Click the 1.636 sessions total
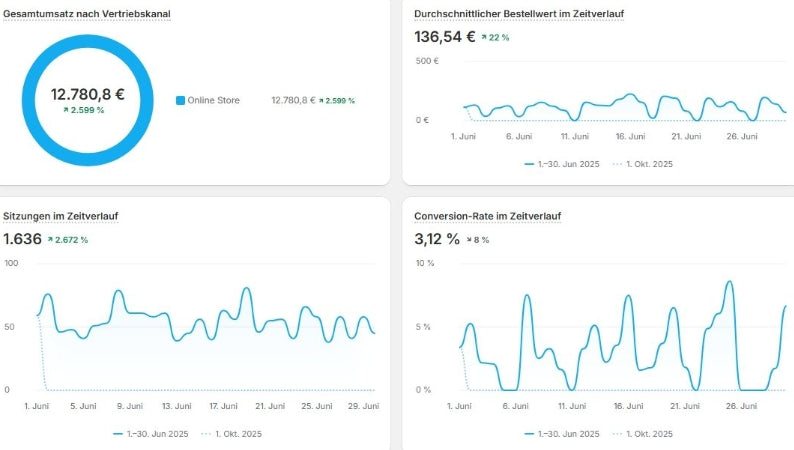The image size is (794, 450). [x=24, y=239]
